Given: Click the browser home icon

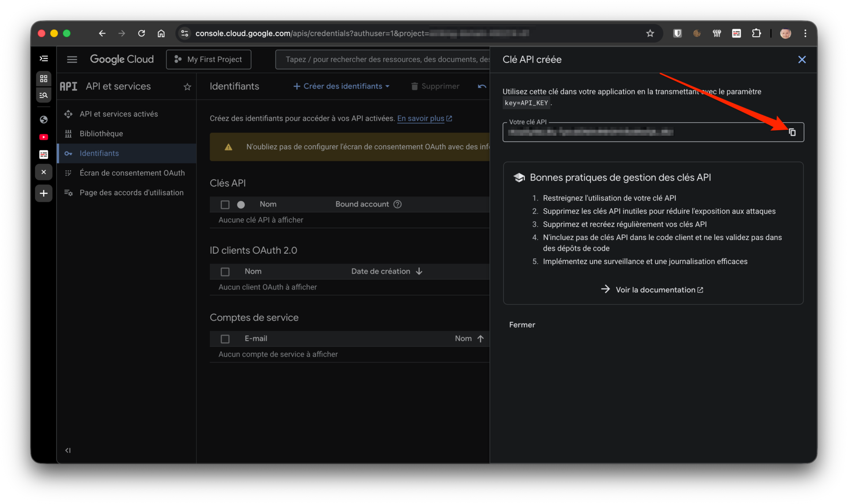Looking at the screenshot, I should [161, 34].
